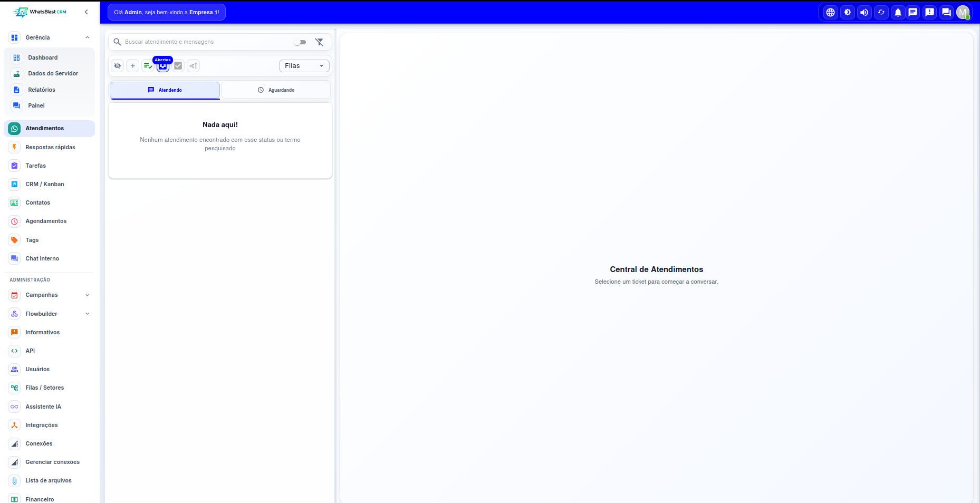Switch to the Aguardando tab
Screen dimensions: 980x503
(x=276, y=90)
